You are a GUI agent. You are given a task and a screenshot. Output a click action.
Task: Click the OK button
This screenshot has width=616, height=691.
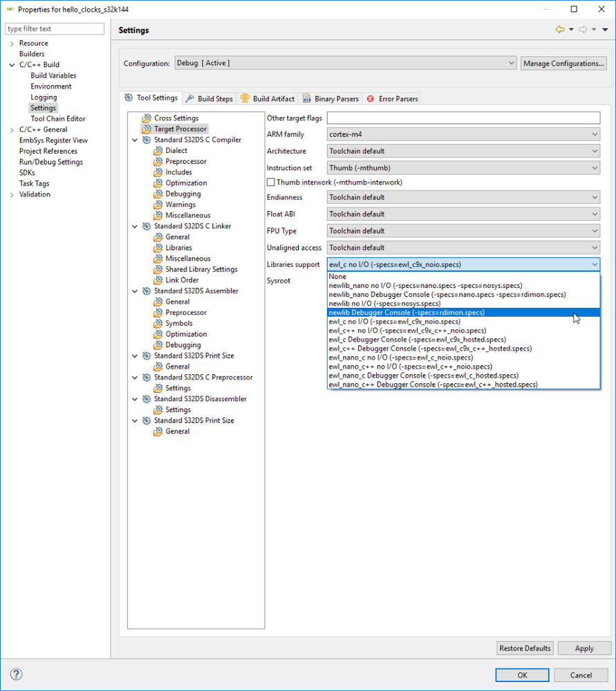click(522, 675)
